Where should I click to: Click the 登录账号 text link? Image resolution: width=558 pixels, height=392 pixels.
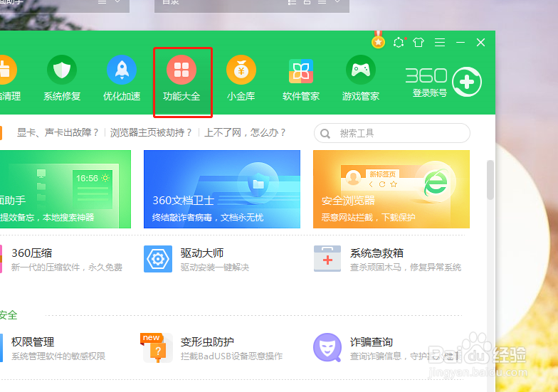tap(430, 92)
